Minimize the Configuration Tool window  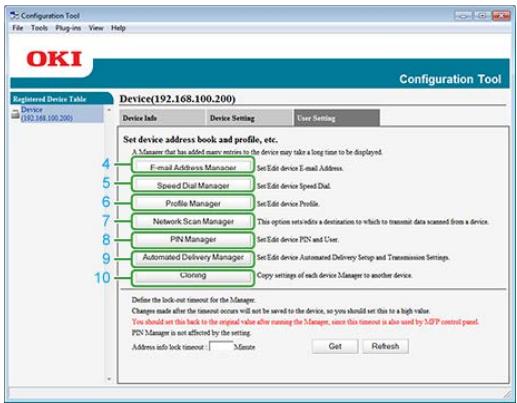click(464, 16)
